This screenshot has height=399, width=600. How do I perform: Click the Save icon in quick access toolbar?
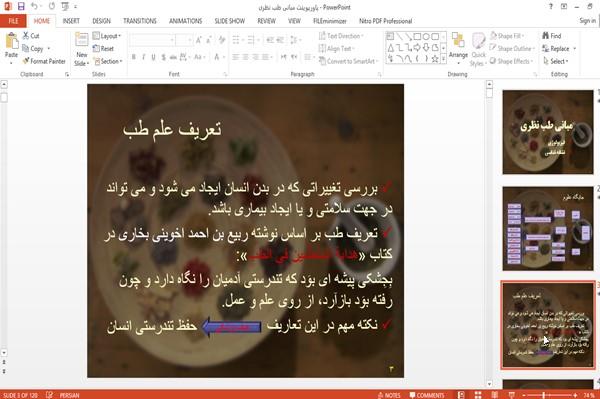[21, 6]
